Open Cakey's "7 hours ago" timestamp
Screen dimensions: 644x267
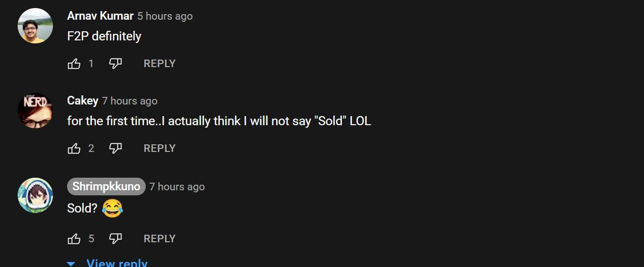coord(130,101)
